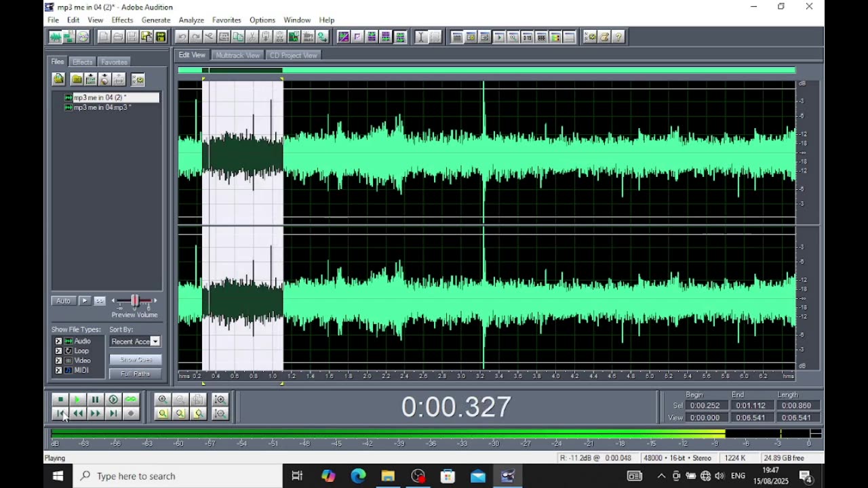Click the Zoom Out Horizontally icon

[x=180, y=400]
